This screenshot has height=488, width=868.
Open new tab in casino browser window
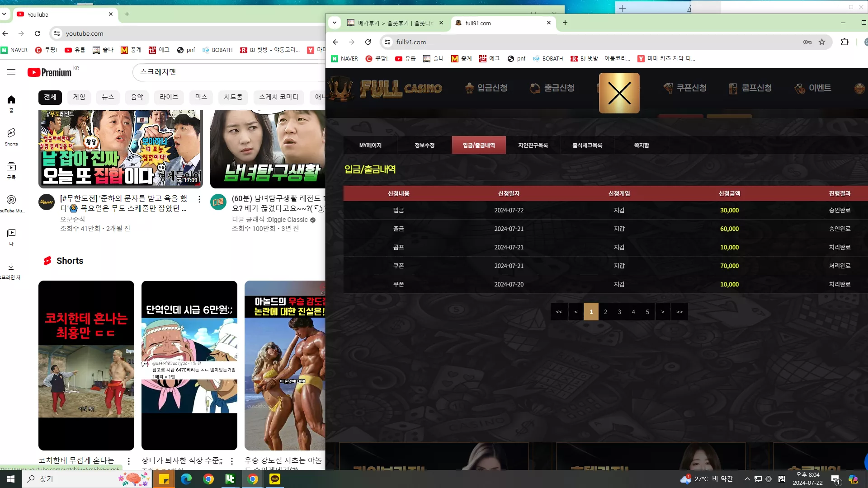coord(565,23)
